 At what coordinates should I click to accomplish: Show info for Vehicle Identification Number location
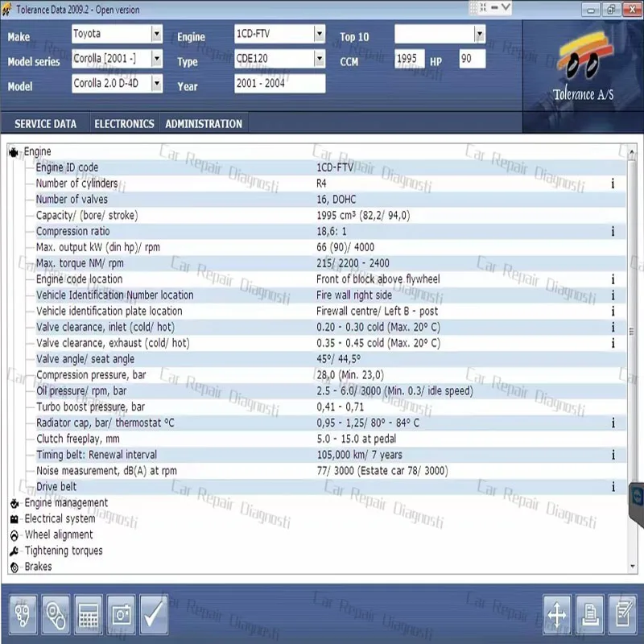click(x=613, y=295)
